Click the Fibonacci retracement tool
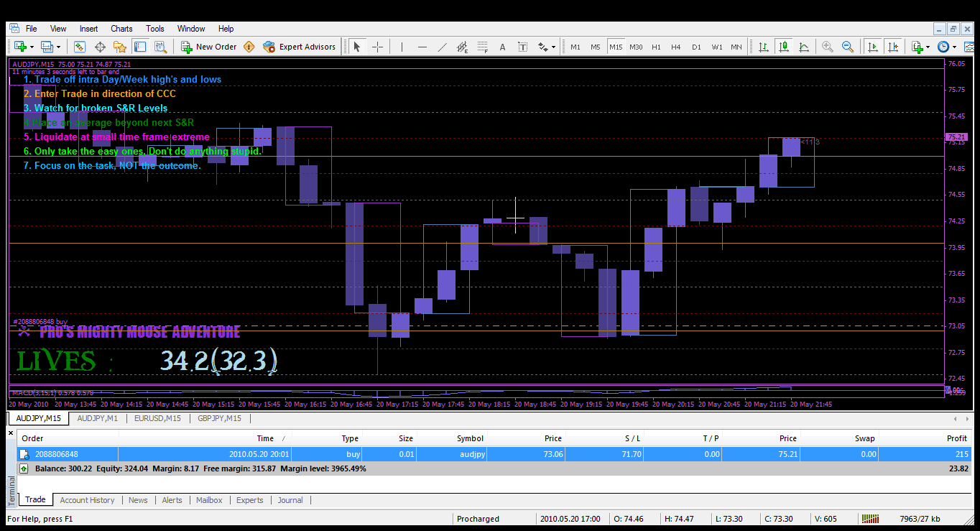980x531 pixels. [x=482, y=47]
